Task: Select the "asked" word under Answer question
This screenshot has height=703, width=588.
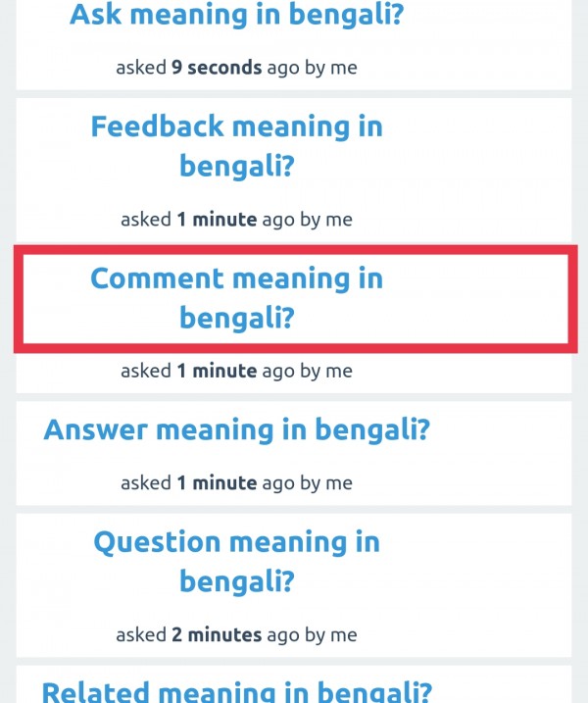Action: coord(146,482)
